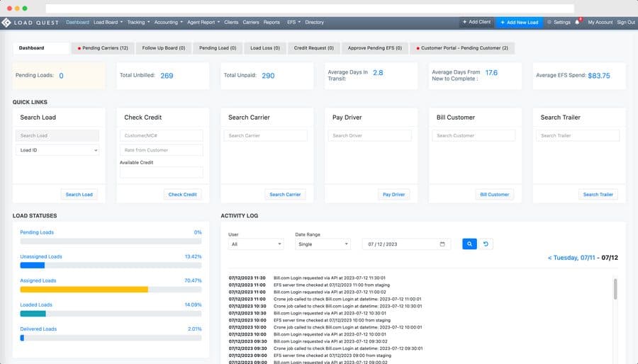638x364 pixels.
Task: Click the Add New Load button
Action: tap(519, 23)
